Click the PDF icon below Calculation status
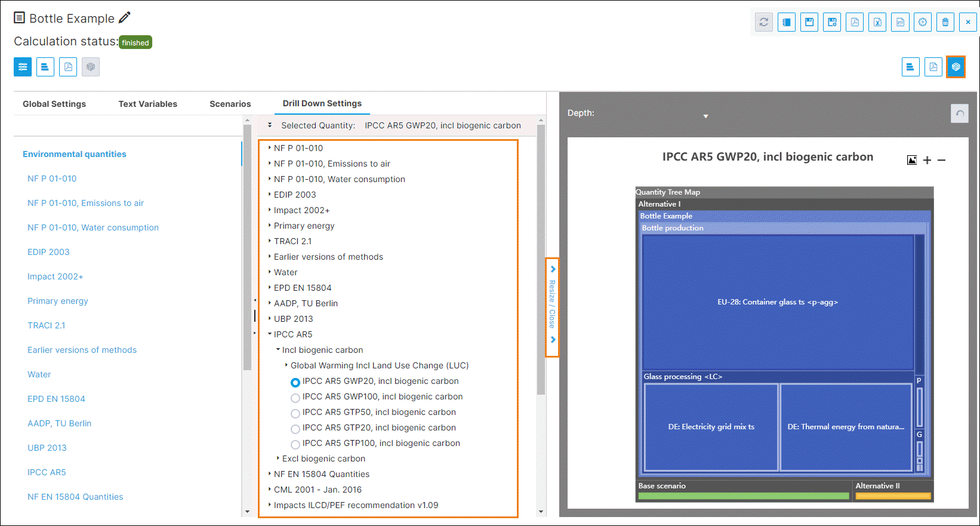The image size is (980, 526). click(68, 67)
